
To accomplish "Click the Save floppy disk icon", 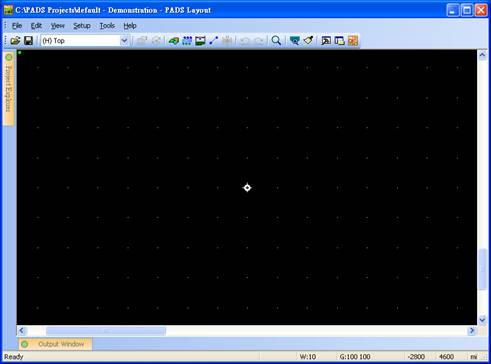I will 29,41.
